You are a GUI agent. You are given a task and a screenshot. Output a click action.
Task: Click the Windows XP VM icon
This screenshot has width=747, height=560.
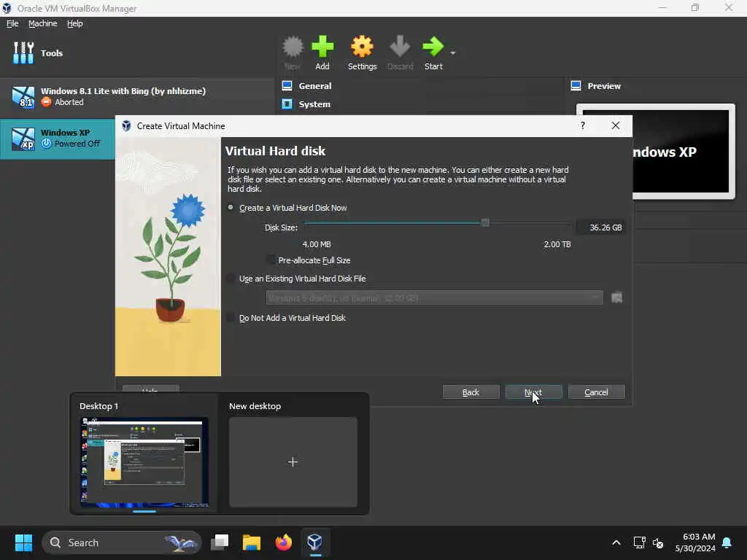(23, 139)
